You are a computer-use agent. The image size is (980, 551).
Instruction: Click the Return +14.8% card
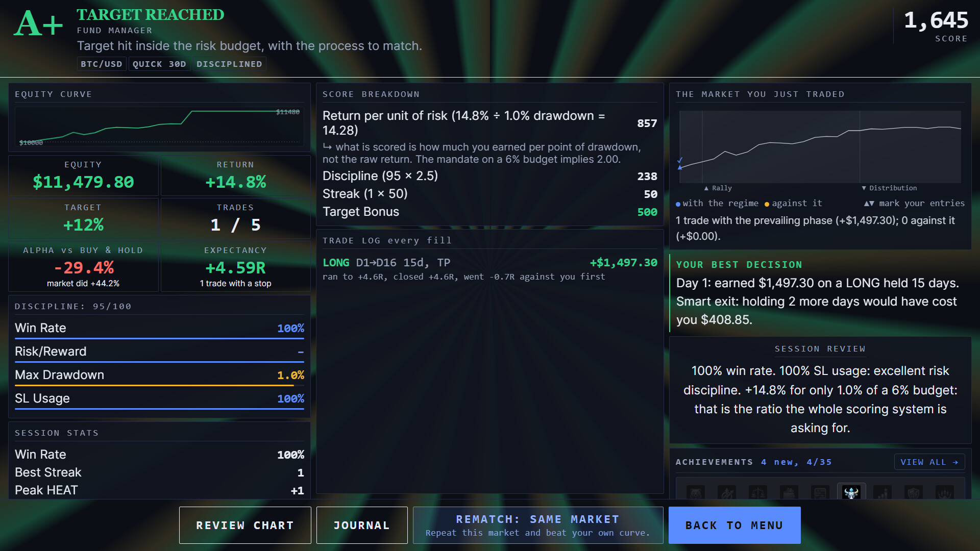click(235, 175)
